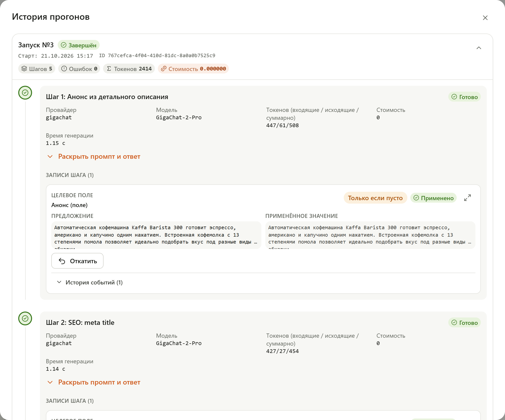Screen dimensions: 505x420
Task: Click Шаг 1: Анонс из детального описания title
Action: coord(107,97)
